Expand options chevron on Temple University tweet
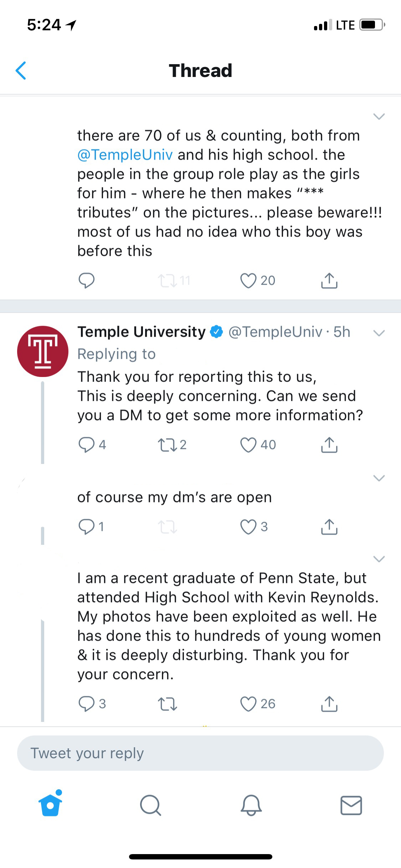This screenshot has height=868, width=401. click(379, 333)
